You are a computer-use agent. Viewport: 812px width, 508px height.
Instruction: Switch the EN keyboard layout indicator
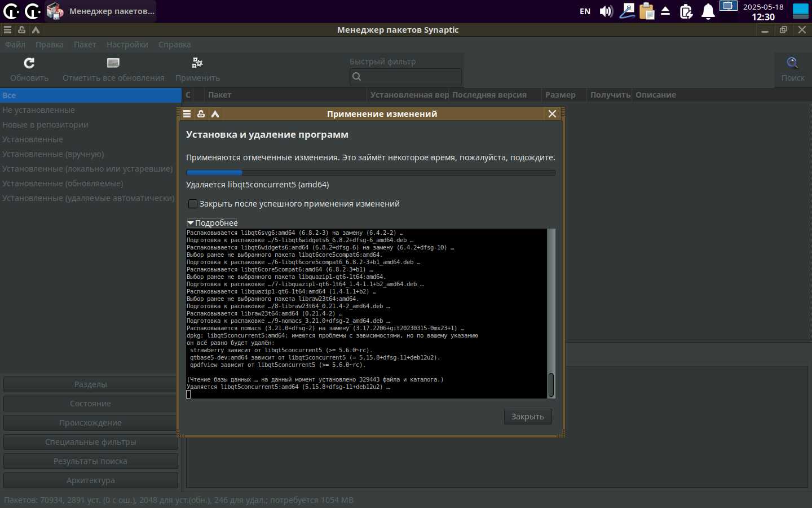[x=585, y=11]
